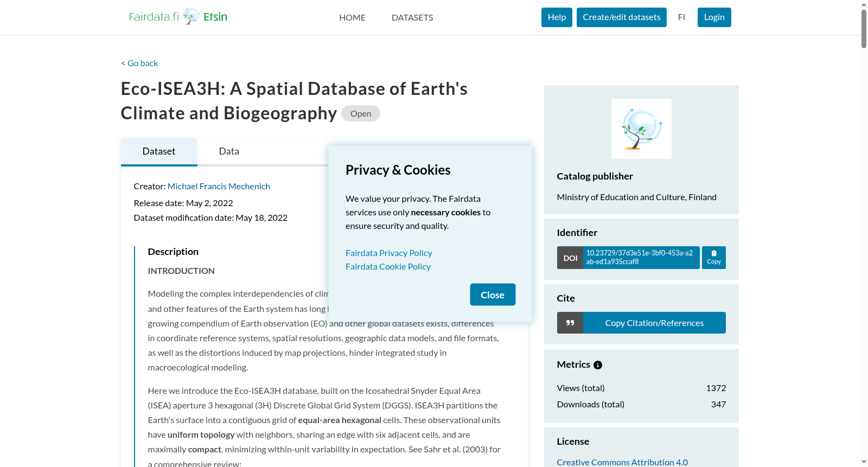Click the Fairdata.fi Etsin logo
The image size is (868, 467).
coord(178,17)
